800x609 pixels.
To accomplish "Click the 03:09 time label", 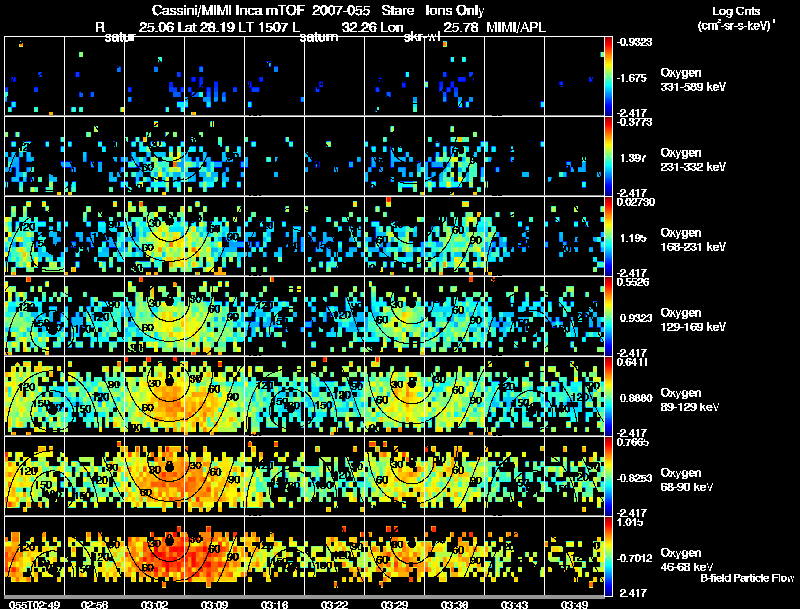I will (214, 604).
